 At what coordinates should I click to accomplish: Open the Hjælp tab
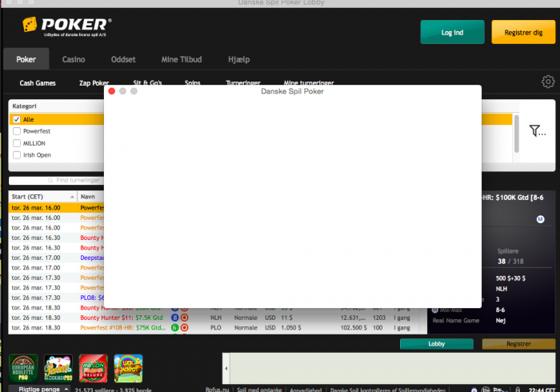coord(239,59)
